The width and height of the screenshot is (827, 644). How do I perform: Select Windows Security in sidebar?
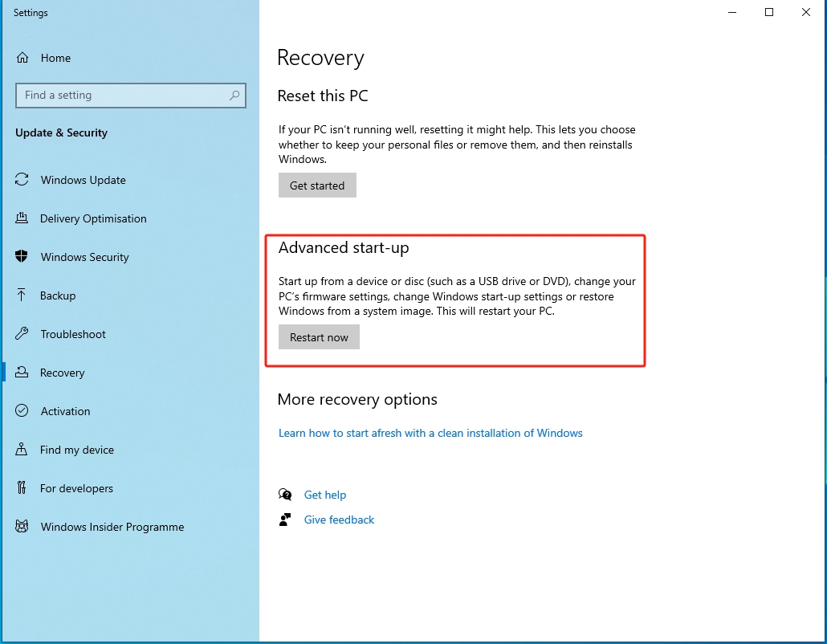pyautogui.click(x=85, y=257)
